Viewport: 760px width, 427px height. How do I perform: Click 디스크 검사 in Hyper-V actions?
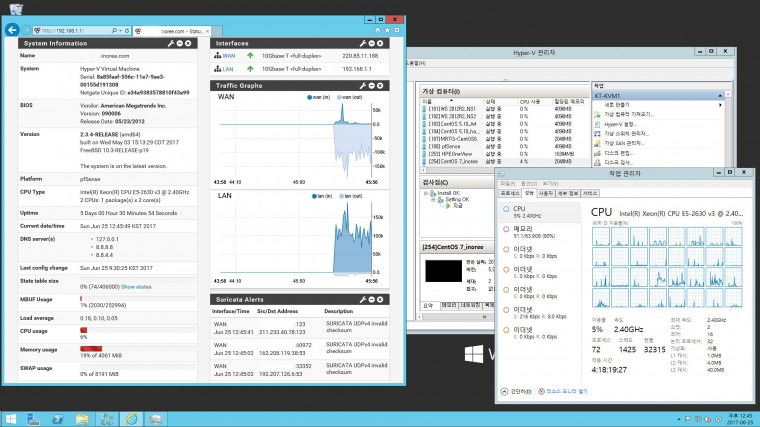(617, 162)
